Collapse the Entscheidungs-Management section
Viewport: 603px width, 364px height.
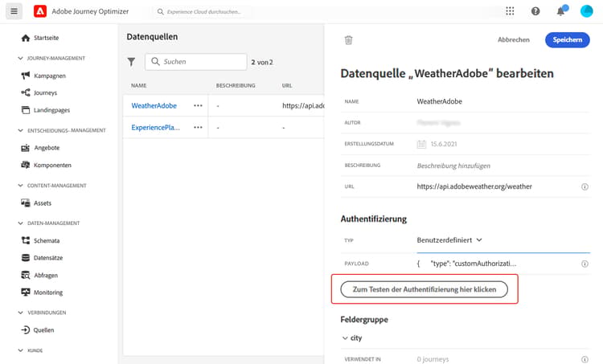20,130
